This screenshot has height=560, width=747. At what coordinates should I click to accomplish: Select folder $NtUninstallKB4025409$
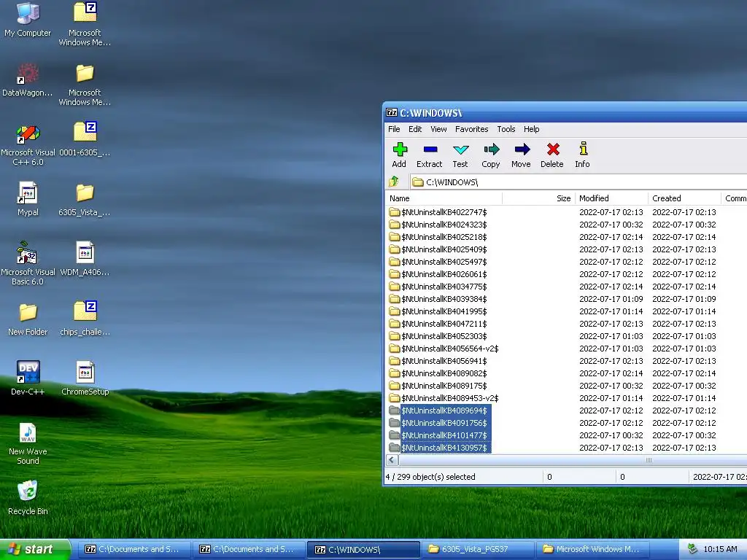[x=438, y=249]
